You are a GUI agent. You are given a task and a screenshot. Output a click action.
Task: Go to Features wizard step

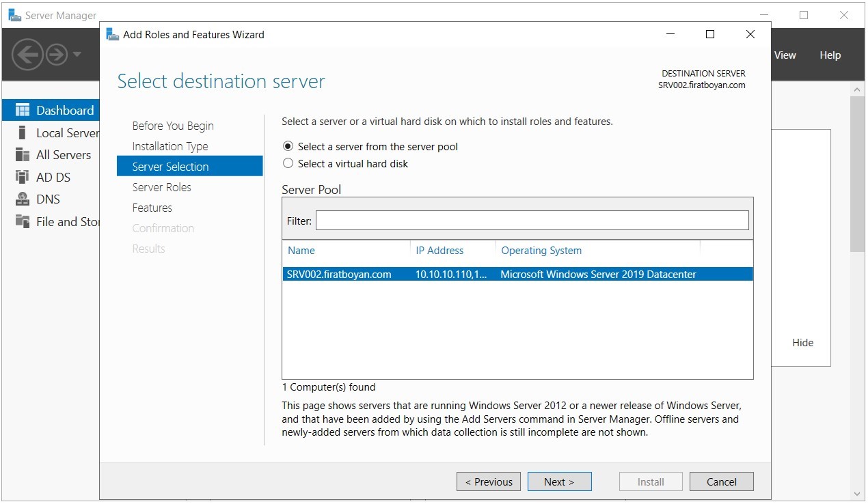click(152, 208)
